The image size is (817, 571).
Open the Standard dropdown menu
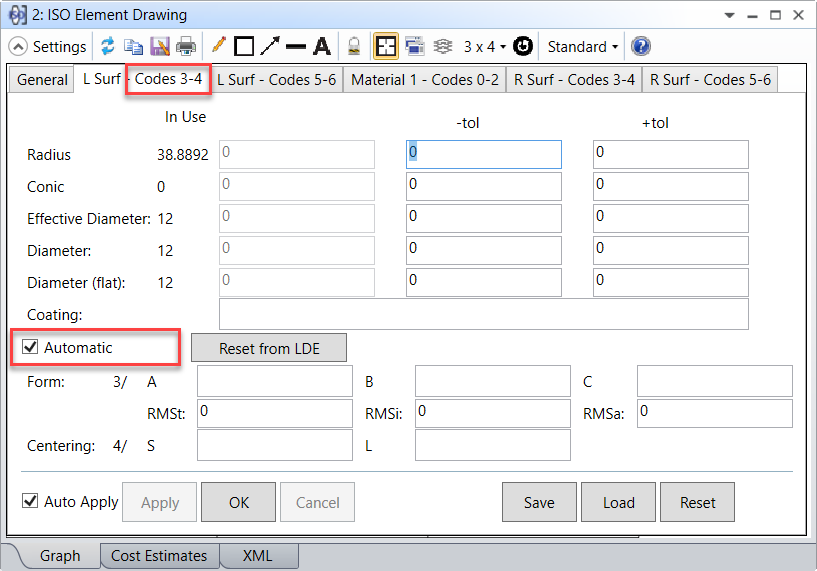[583, 47]
